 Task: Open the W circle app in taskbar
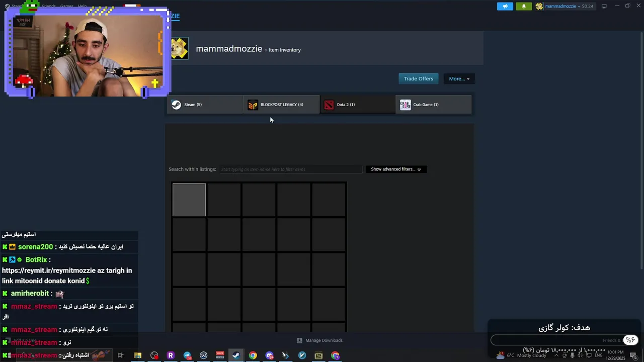click(x=203, y=355)
